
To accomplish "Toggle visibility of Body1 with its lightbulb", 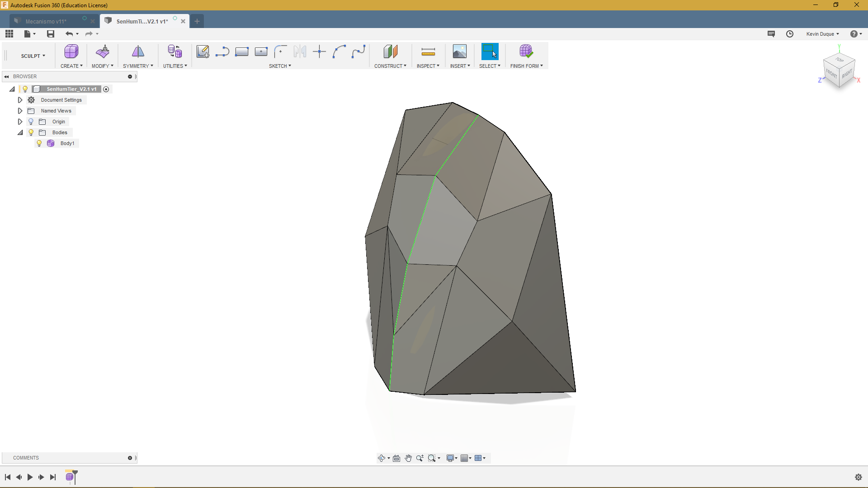I will pos(39,143).
